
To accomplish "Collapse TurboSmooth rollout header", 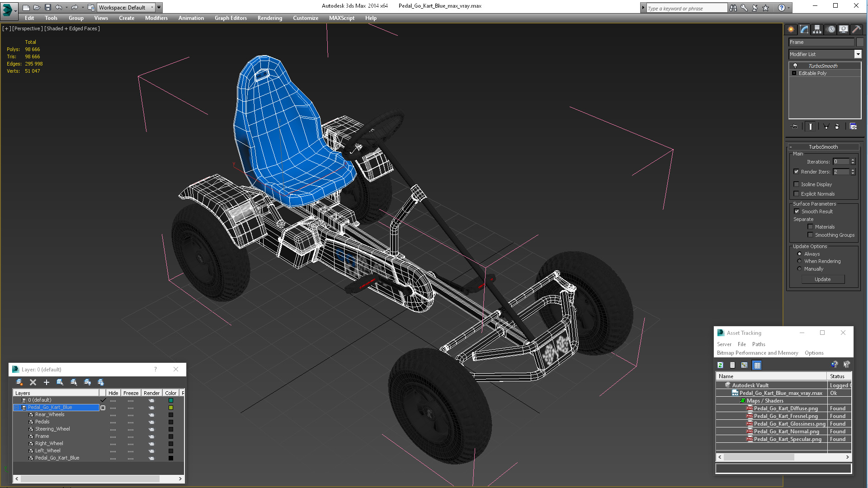I will (x=823, y=147).
